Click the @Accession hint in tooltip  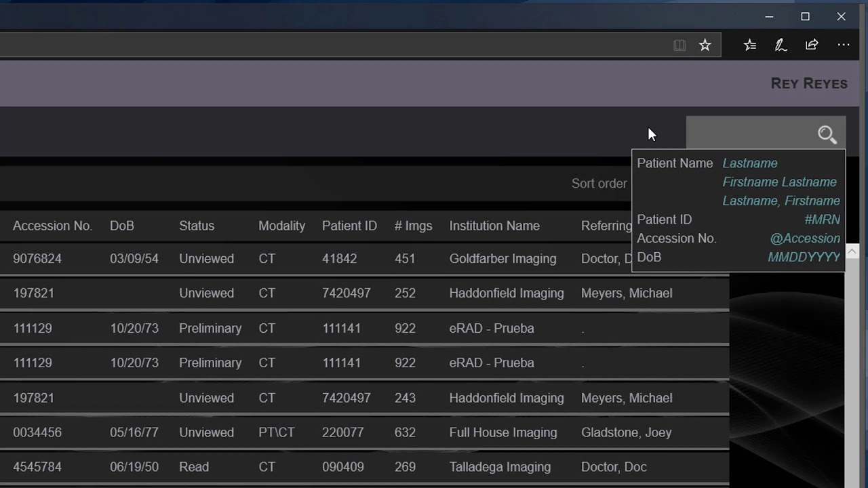click(805, 239)
